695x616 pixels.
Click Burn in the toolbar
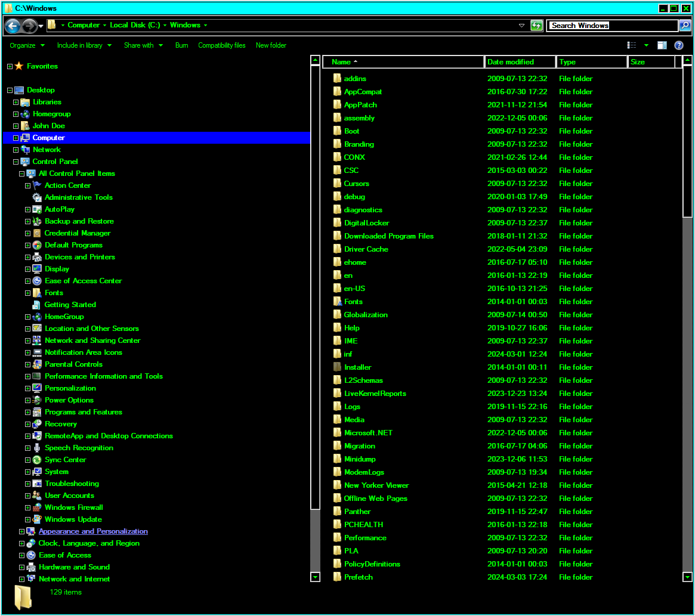(181, 45)
